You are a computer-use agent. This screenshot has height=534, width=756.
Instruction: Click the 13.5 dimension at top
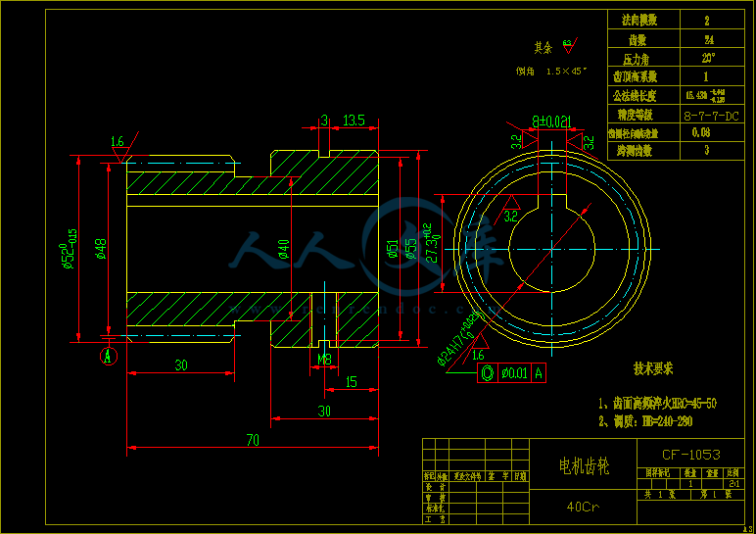click(x=354, y=121)
